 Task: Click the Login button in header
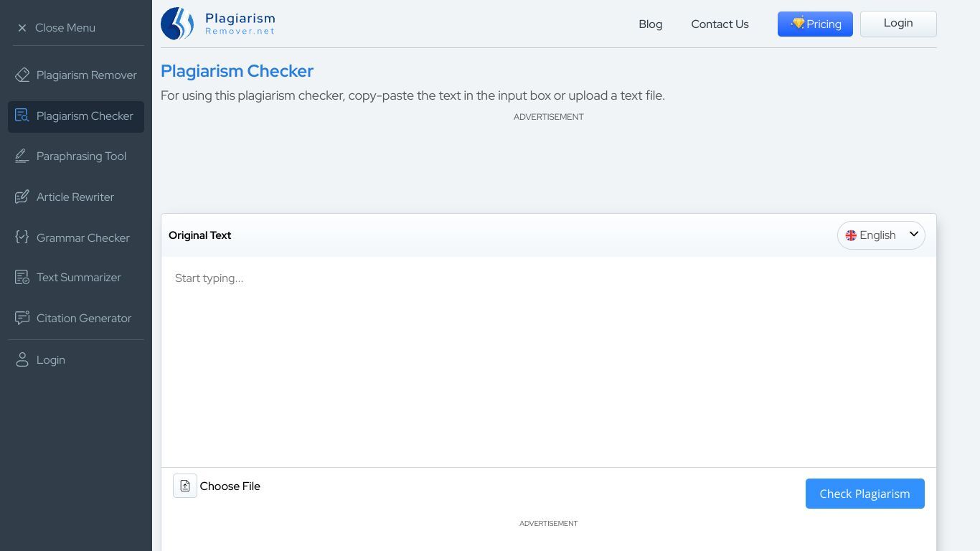[x=898, y=24]
